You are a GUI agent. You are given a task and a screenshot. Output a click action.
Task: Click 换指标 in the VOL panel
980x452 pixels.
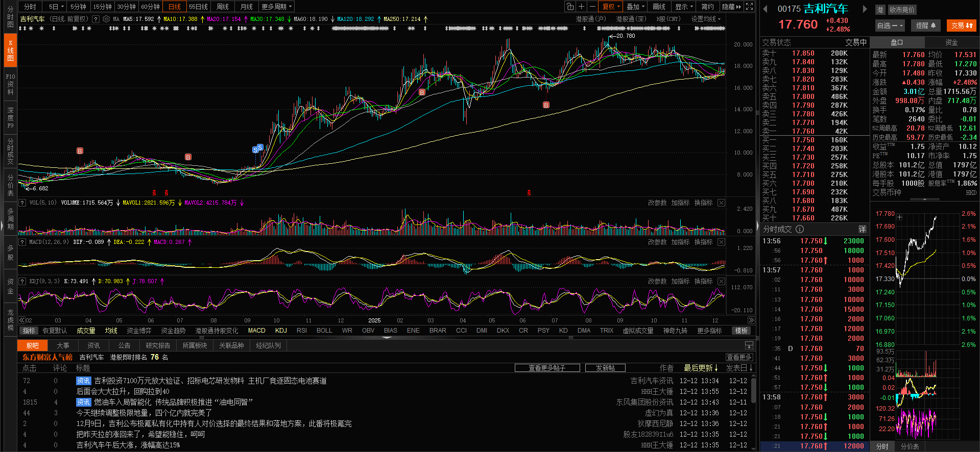(x=703, y=203)
